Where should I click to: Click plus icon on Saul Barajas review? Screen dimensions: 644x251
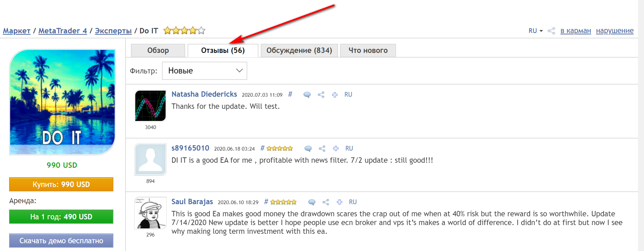pyautogui.click(x=339, y=202)
